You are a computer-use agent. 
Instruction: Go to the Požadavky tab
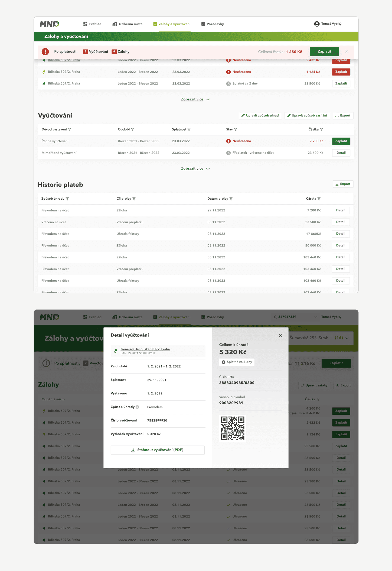click(x=213, y=24)
